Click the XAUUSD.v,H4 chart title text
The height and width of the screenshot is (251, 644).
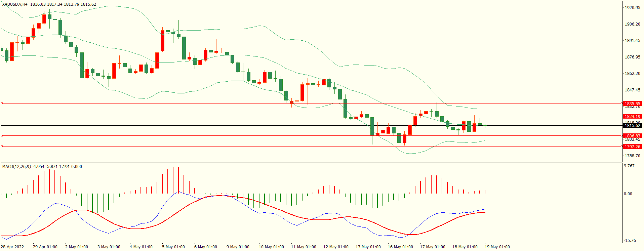(15, 4)
